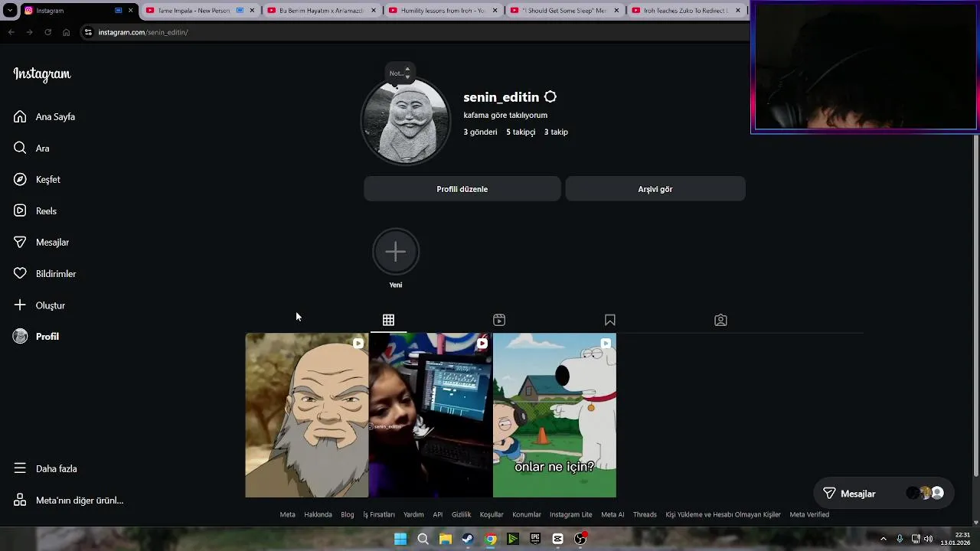Open CapCut from the taskbar
The image size is (980, 551).
(x=557, y=539)
